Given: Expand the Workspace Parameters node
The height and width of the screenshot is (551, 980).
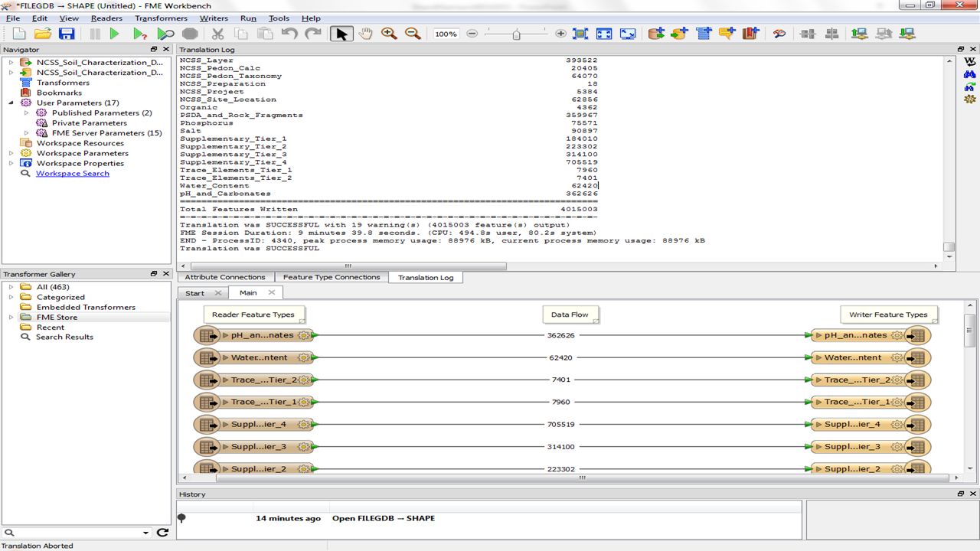Looking at the screenshot, I should (x=11, y=153).
